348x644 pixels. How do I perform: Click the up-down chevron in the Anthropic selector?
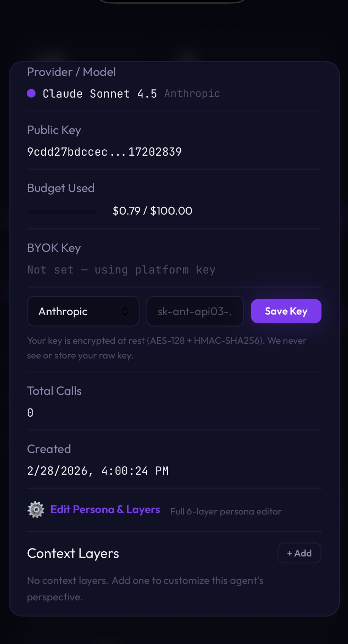click(125, 311)
